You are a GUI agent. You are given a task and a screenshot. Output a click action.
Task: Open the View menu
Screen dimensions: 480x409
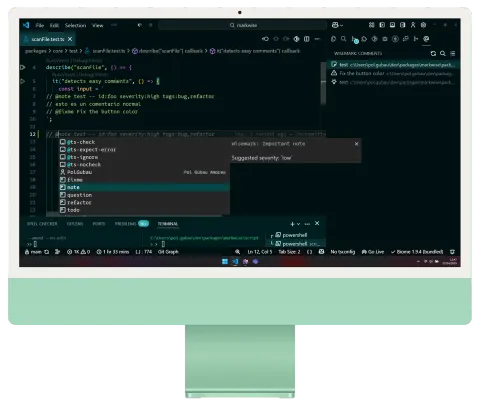point(98,25)
